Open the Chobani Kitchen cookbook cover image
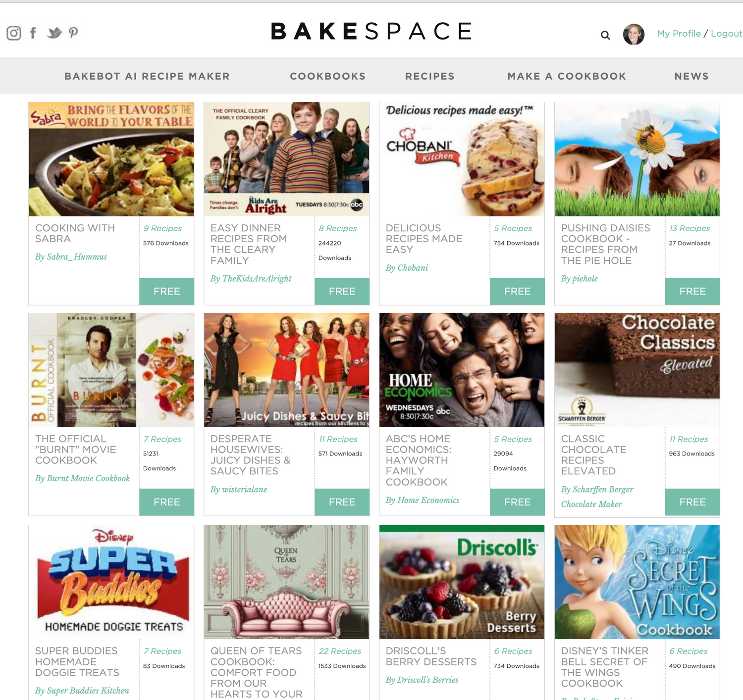This screenshot has height=700, width=743. tap(462, 159)
